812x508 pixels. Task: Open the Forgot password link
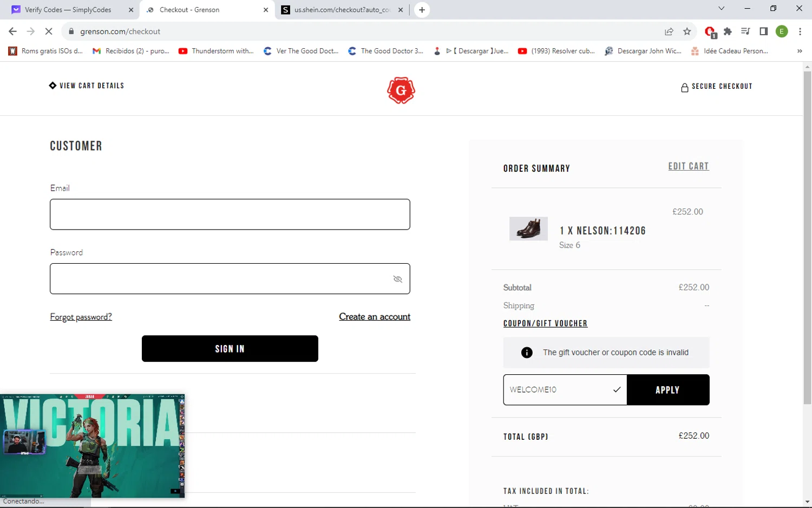81,317
